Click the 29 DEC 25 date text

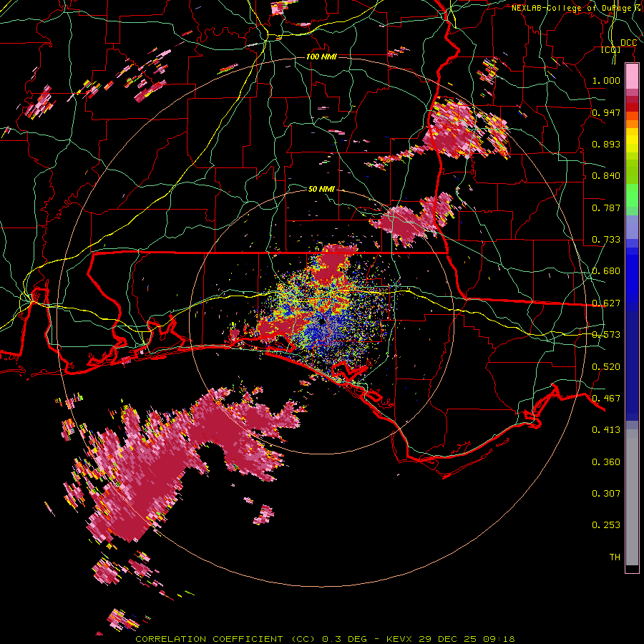pos(448,639)
